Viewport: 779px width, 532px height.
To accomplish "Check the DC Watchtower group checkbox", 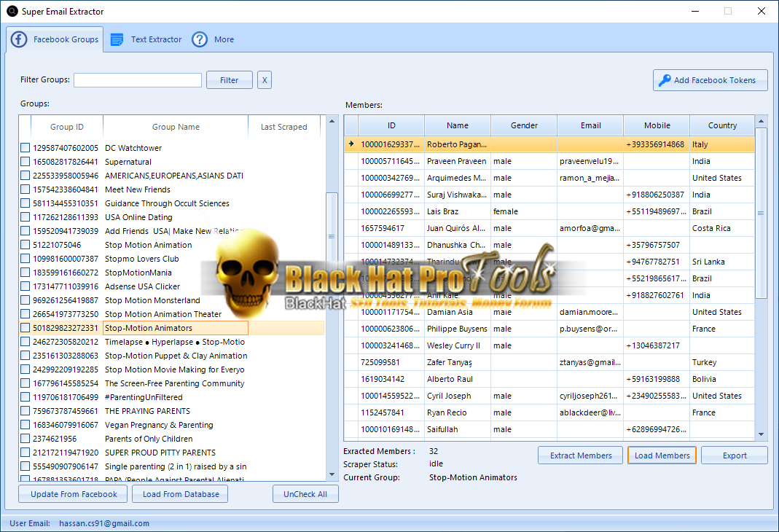I will (26, 148).
